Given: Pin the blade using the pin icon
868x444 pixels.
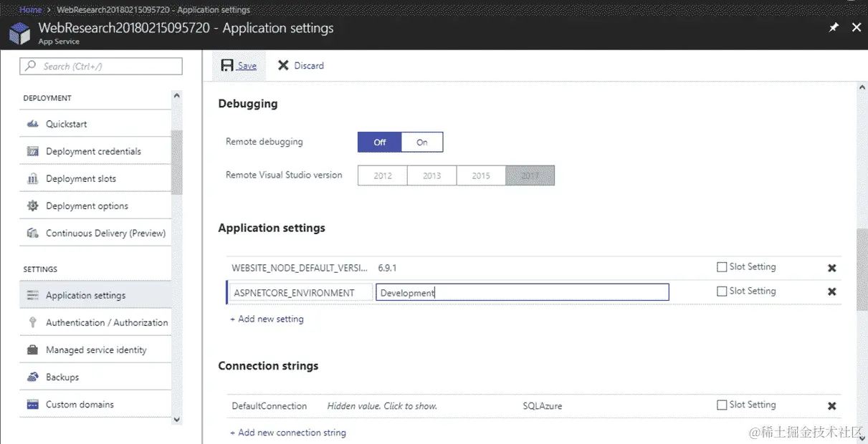Looking at the screenshot, I should 834,27.
